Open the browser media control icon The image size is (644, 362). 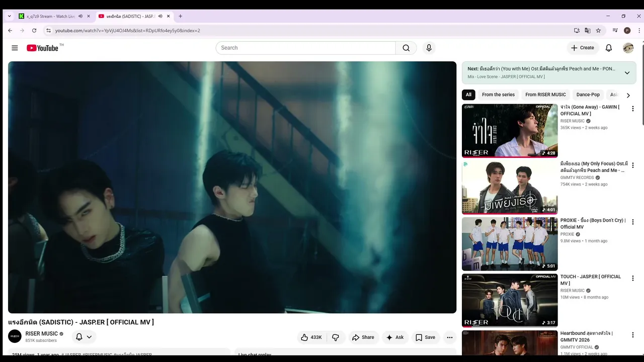tap(615, 30)
